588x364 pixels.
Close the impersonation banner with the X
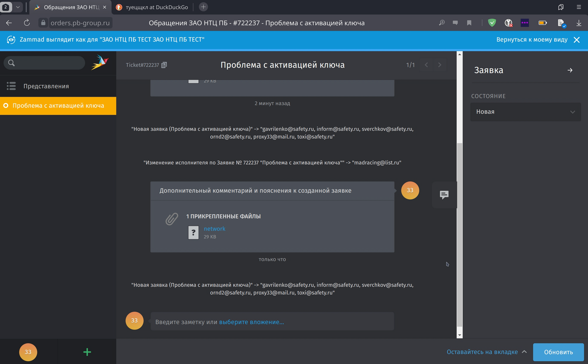577,40
